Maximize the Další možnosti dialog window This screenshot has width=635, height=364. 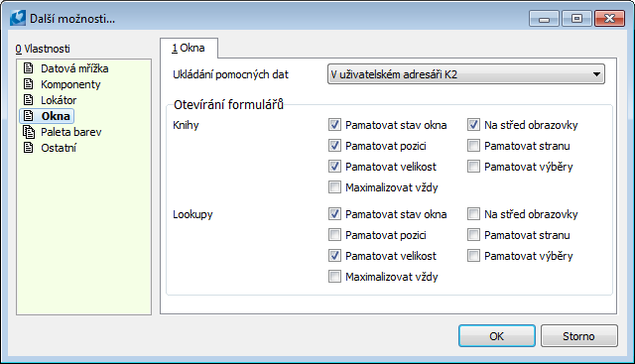pos(576,19)
